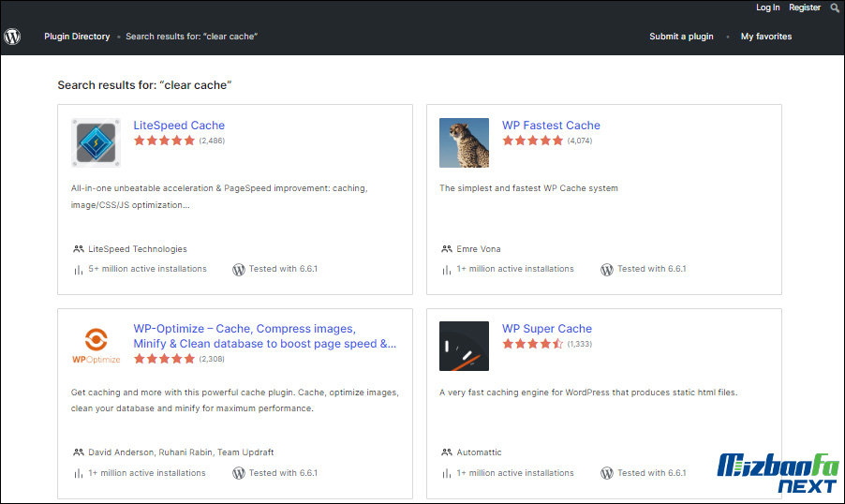Click the WP-Optimize logo icon
Image resolution: width=845 pixels, height=504 pixels.
point(96,346)
